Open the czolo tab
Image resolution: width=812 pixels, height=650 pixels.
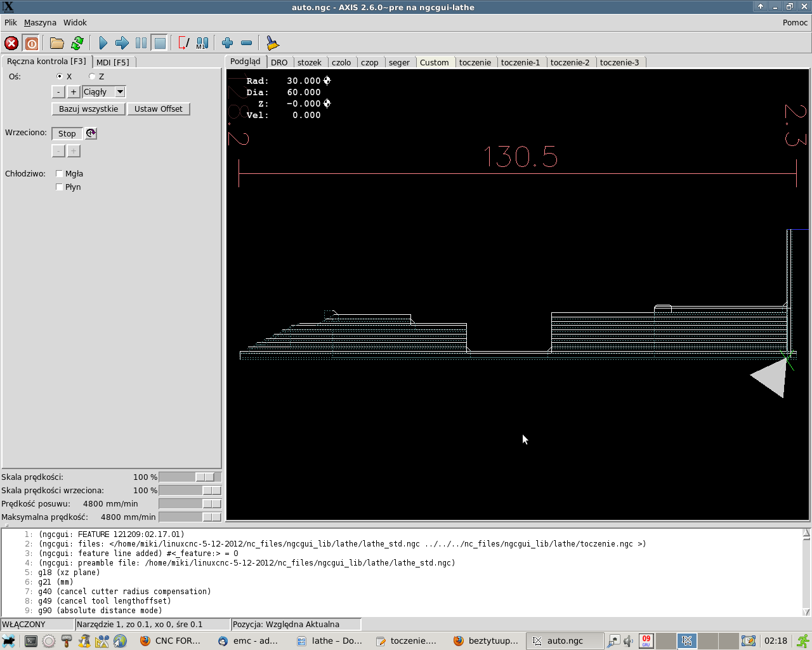click(341, 62)
